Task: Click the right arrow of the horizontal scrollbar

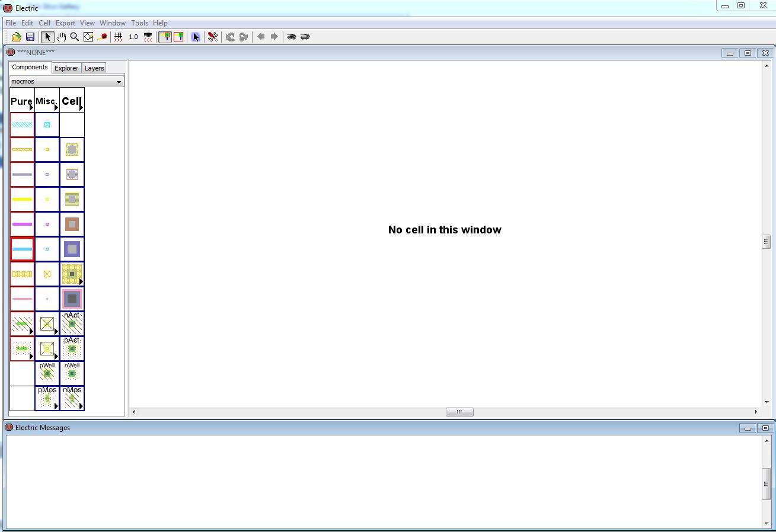Action: coord(756,412)
